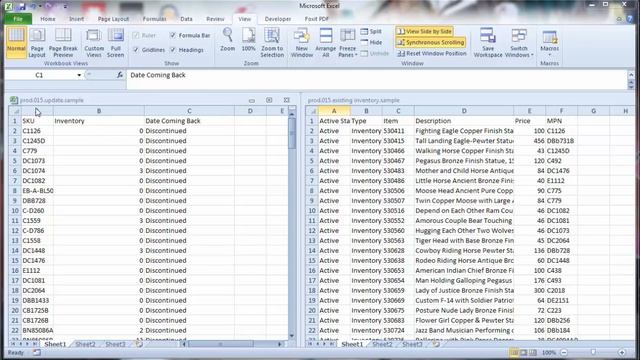Viewport: 640px width, 360px height.
Task: Open a New Window
Action: [302, 42]
